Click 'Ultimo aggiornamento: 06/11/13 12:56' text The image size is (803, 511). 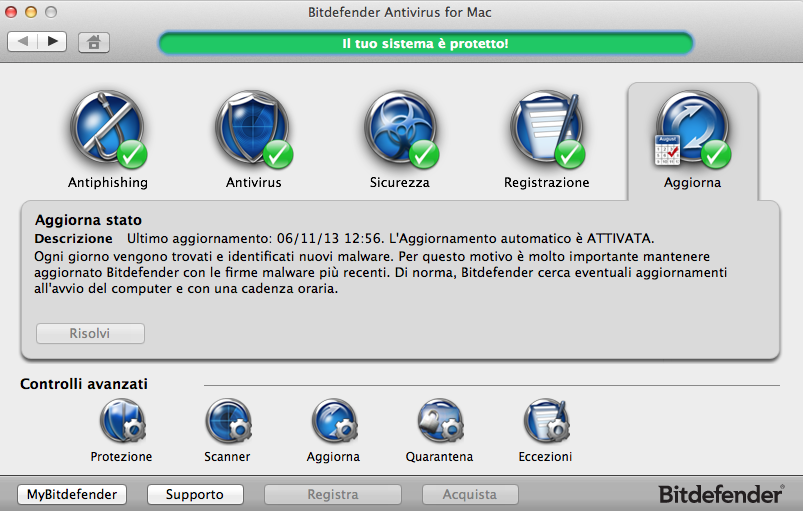pos(255,239)
